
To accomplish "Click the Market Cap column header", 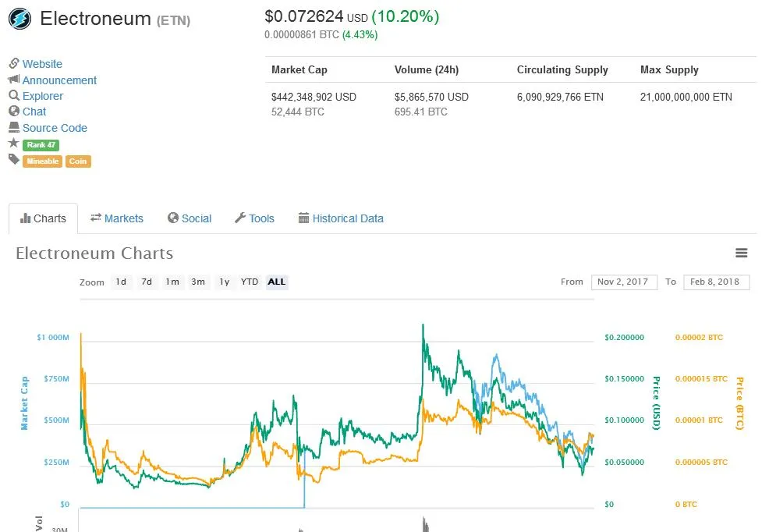I will click(x=299, y=69).
